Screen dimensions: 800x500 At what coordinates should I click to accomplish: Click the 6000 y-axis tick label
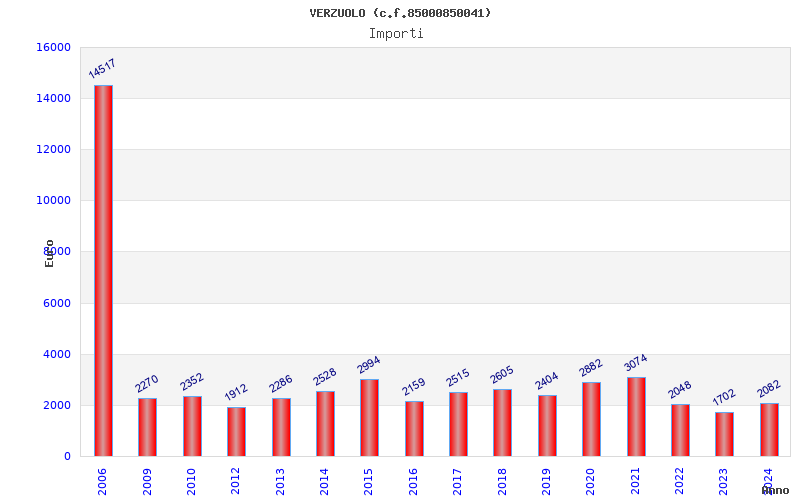click(x=57, y=303)
